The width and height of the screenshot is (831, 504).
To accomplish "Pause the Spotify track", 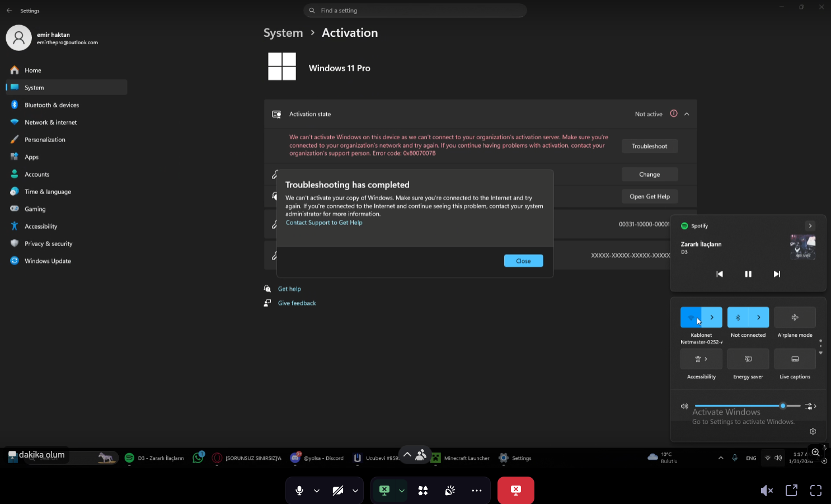I will [748, 274].
